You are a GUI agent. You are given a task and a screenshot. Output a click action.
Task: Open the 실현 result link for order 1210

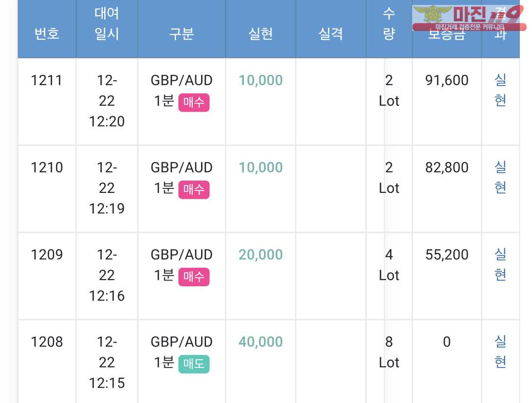[500, 178]
